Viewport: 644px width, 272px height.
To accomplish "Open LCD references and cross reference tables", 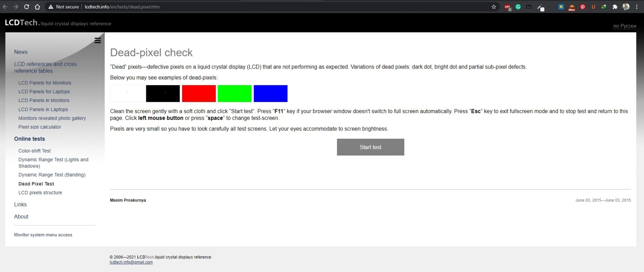I will (45, 67).
